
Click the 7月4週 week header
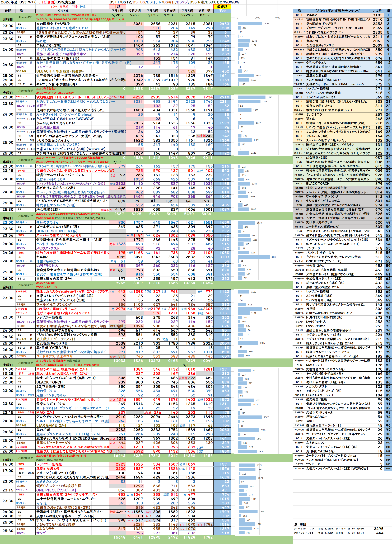click(170, 11)
